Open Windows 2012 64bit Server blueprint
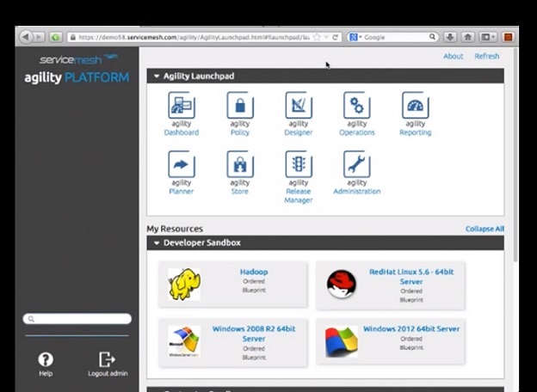The height and width of the screenshot is (392, 537). click(410, 328)
